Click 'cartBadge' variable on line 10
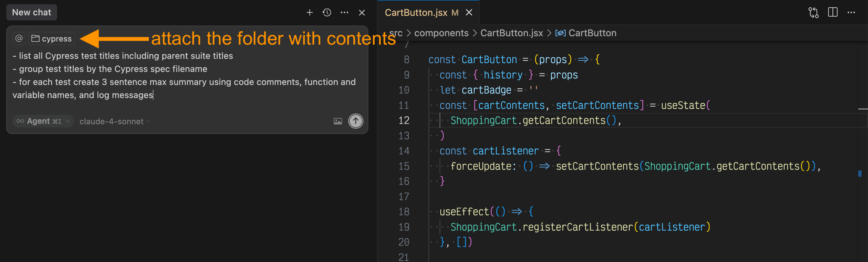The image size is (868, 262). [x=486, y=90]
